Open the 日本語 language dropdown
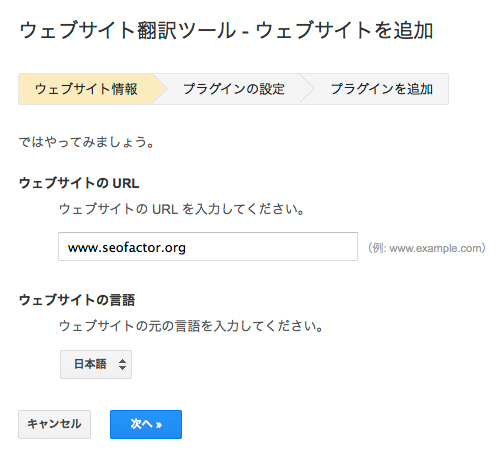 96,364
